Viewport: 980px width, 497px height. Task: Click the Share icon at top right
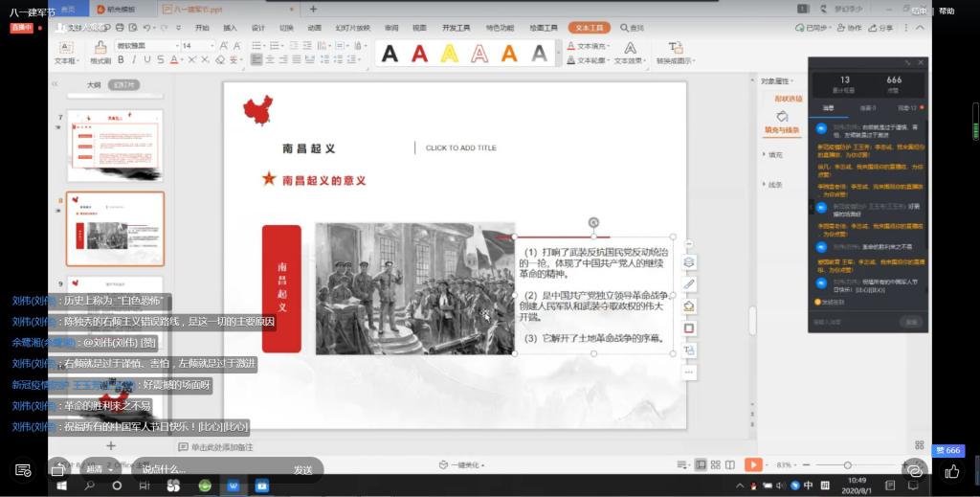point(873,28)
